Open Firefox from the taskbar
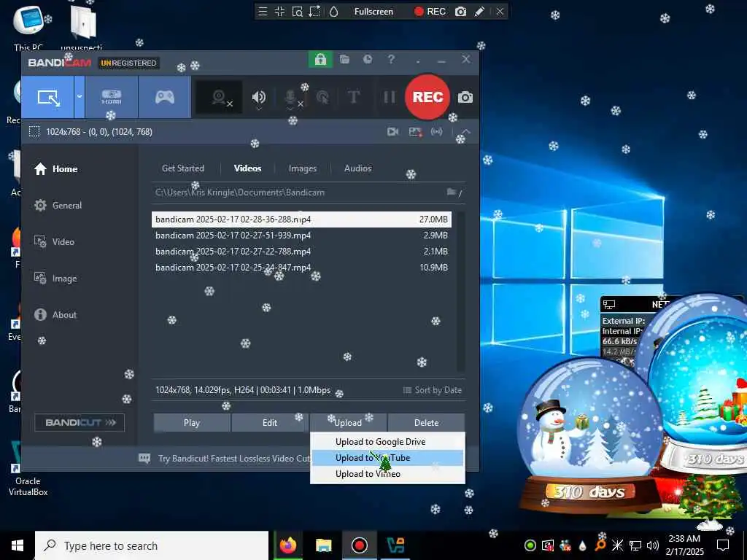The width and height of the screenshot is (747, 560). (x=287, y=545)
